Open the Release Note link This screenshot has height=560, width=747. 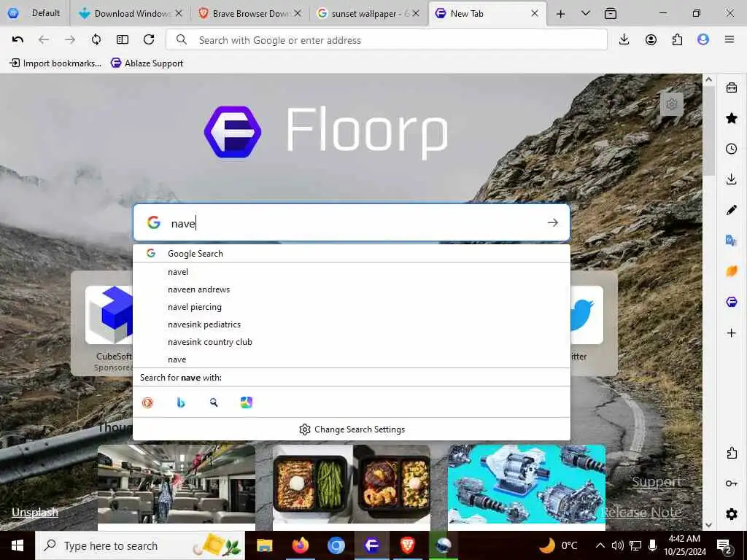coord(640,513)
